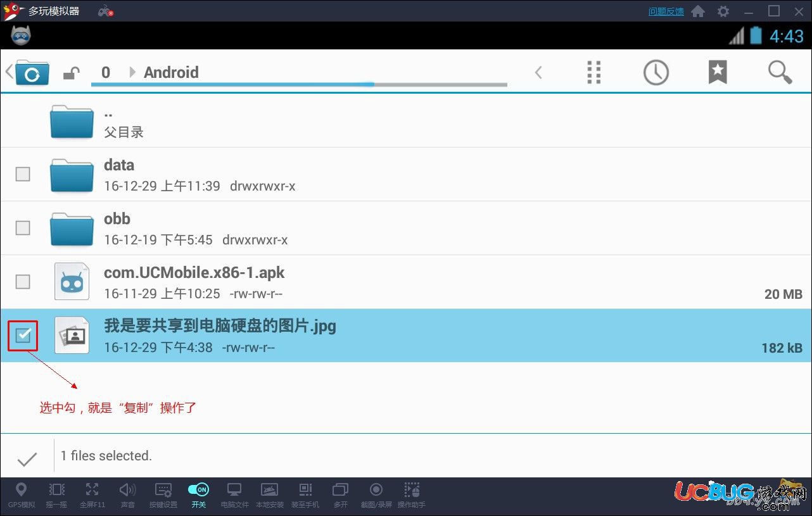The height and width of the screenshot is (516, 812).
Task: Trigger the 摇一摇 shake function
Action: point(56,495)
